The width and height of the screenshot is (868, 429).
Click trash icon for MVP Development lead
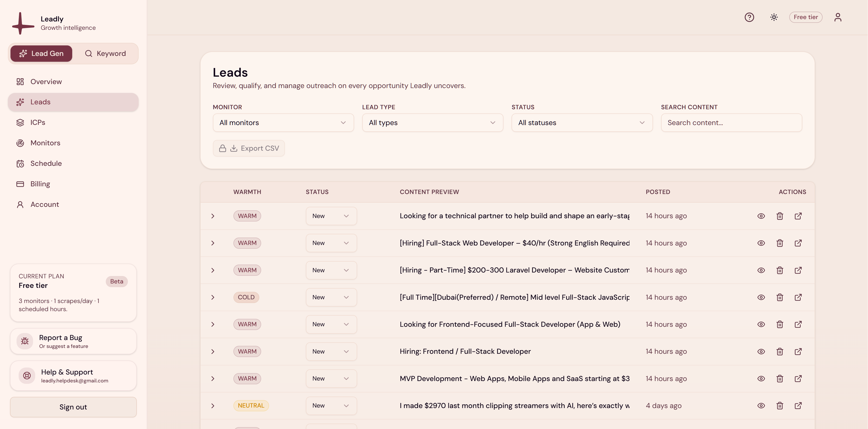[779, 378]
